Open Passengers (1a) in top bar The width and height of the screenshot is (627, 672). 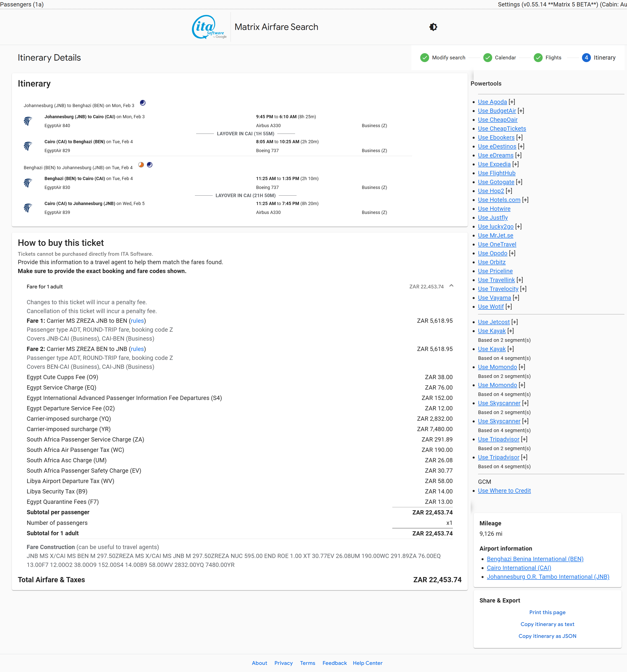[22, 4]
